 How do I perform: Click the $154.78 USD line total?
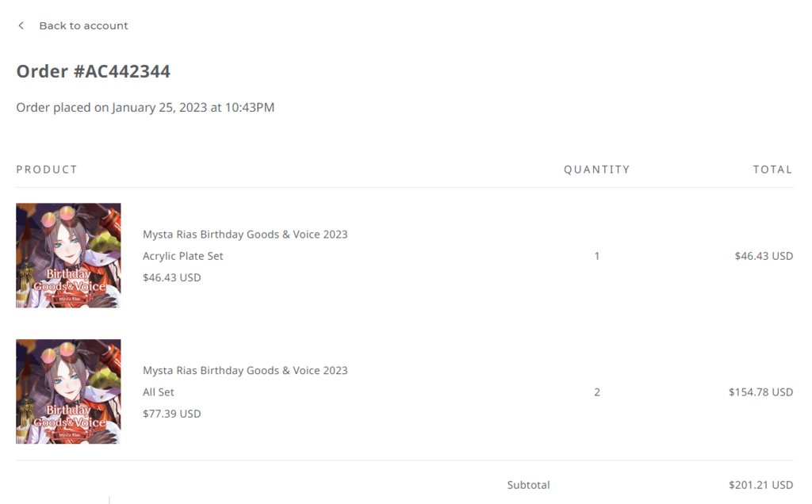[760, 392]
